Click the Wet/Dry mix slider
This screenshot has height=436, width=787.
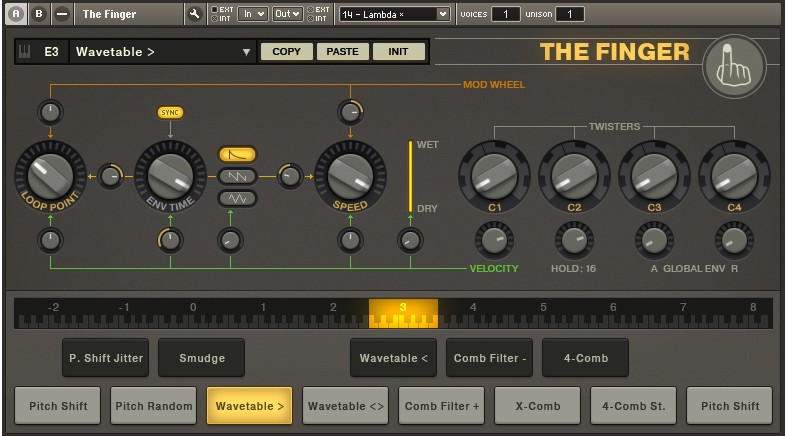(408, 176)
